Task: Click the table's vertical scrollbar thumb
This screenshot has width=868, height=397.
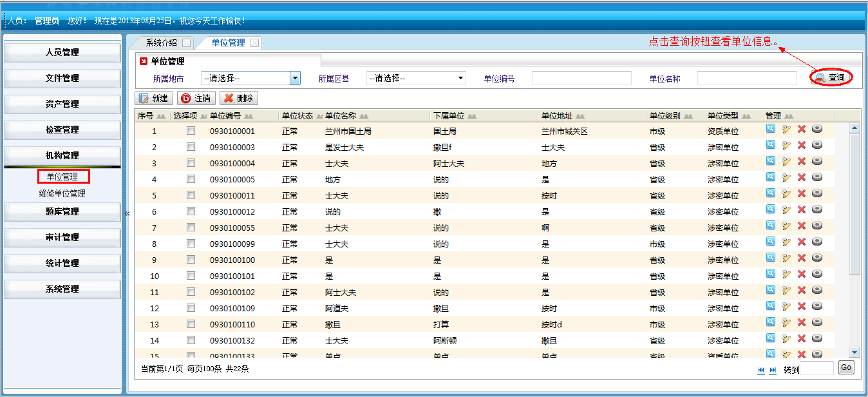Action: coord(855,204)
